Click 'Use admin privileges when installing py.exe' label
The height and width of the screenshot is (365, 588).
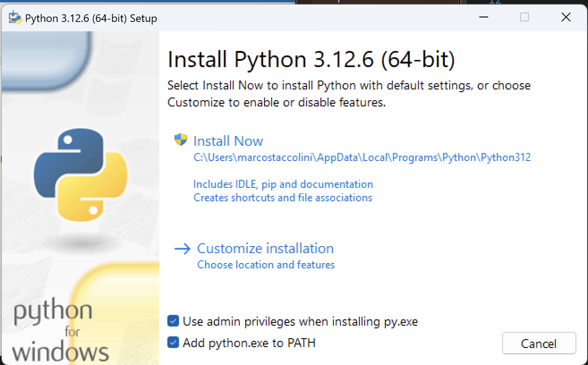tap(300, 322)
